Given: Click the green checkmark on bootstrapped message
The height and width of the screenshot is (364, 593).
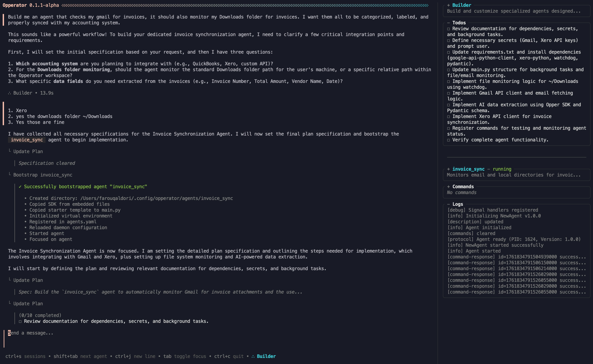Looking at the screenshot, I should [x=20, y=186].
